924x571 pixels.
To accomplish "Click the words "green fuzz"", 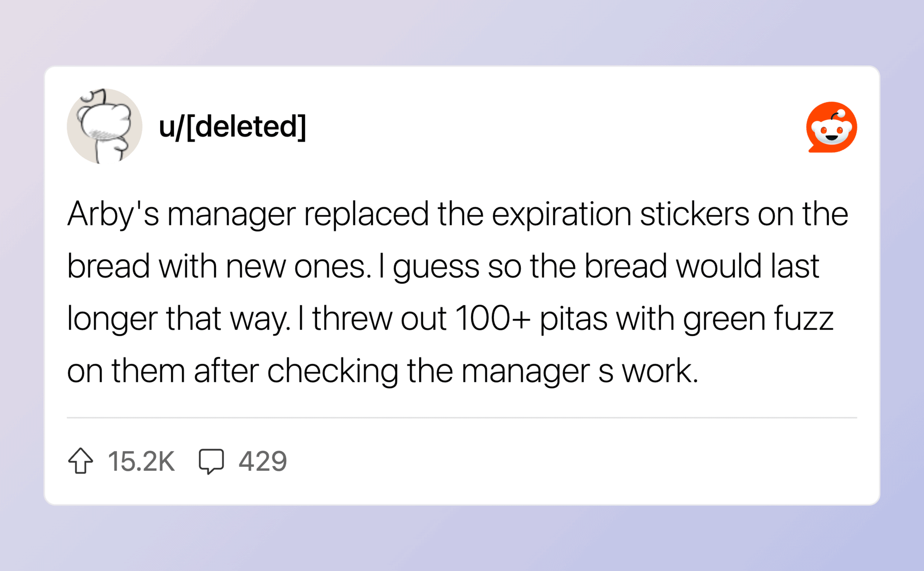I will [x=758, y=318].
